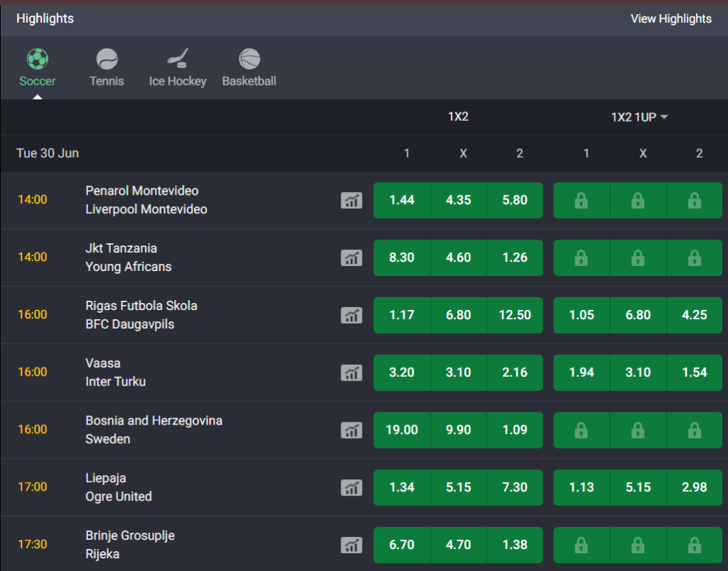
Task: Select 1UP odds 1.13 for Liepaja
Action: (582, 488)
